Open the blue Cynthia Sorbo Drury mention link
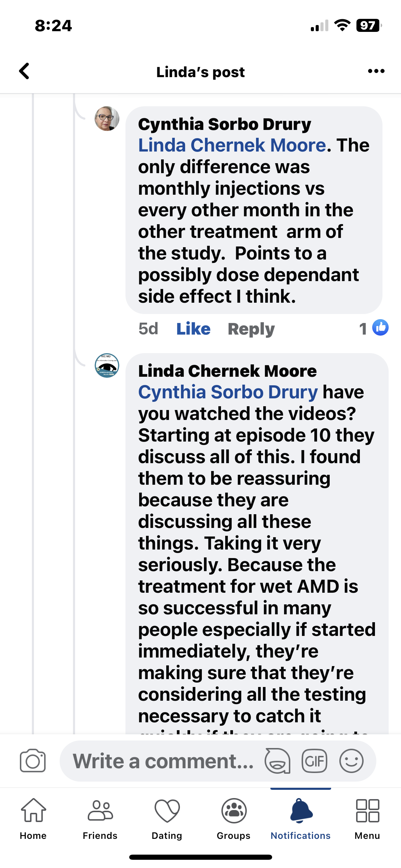This screenshot has width=401, height=868. click(x=228, y=392)
